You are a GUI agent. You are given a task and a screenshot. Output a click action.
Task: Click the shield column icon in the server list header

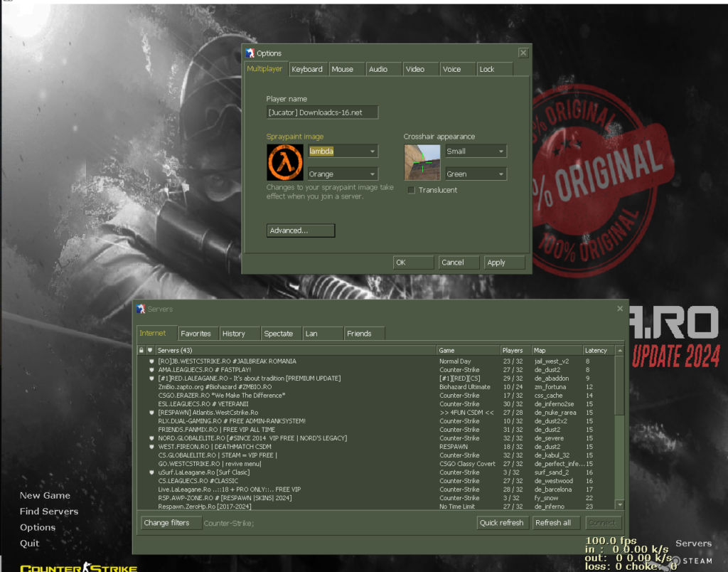click(149, 349)
